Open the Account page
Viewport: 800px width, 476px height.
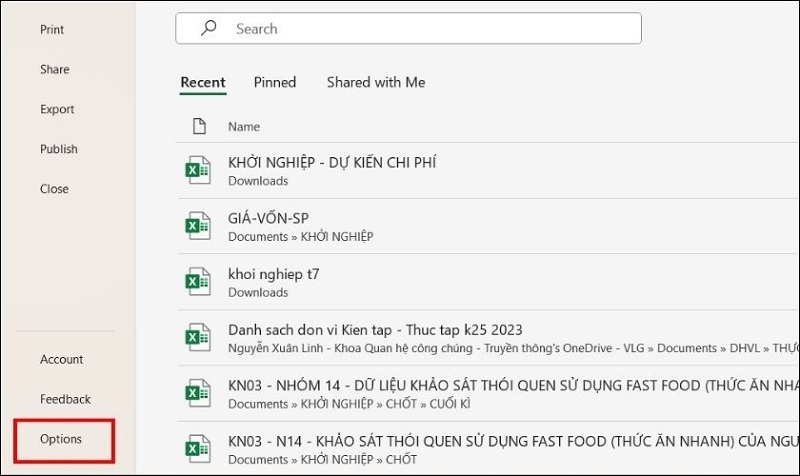tap(62, 359)
